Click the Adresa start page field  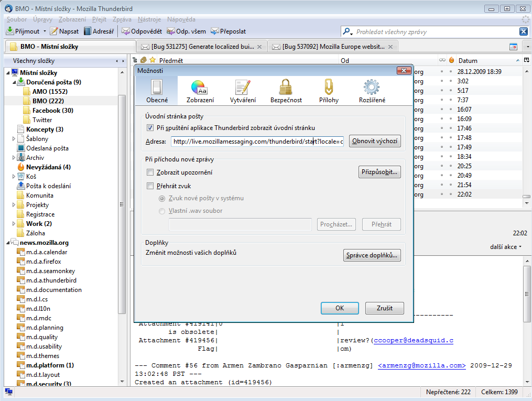pyautogui.click(x=257, y=141)
